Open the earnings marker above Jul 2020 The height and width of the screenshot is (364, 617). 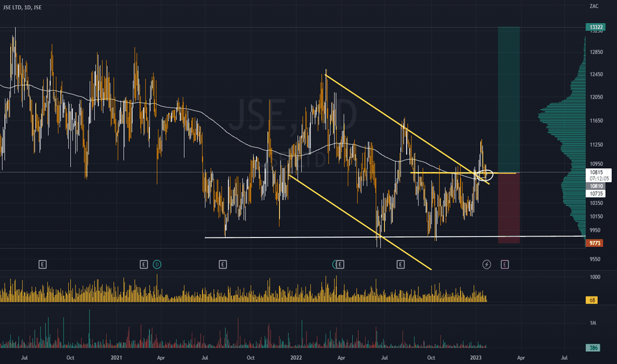pos(42,265)
